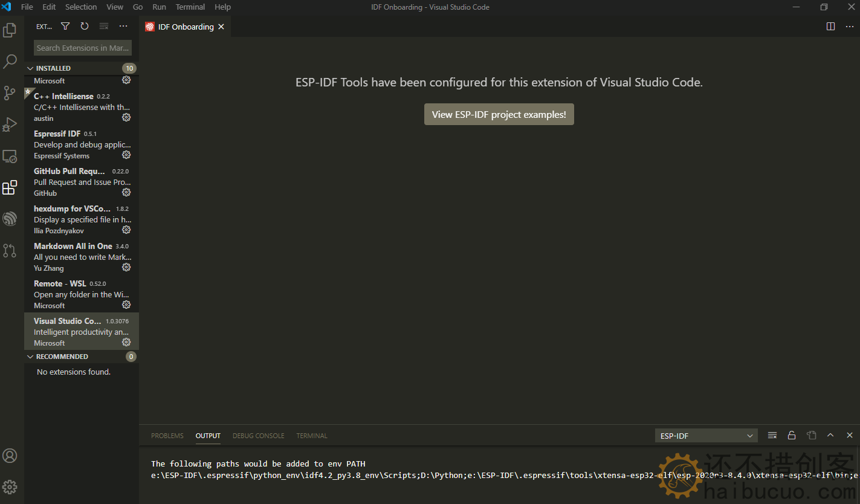The image size is (860, 504).
Task: Collapse the RECOMMENDED extensions section
Action: coord(82,357)
